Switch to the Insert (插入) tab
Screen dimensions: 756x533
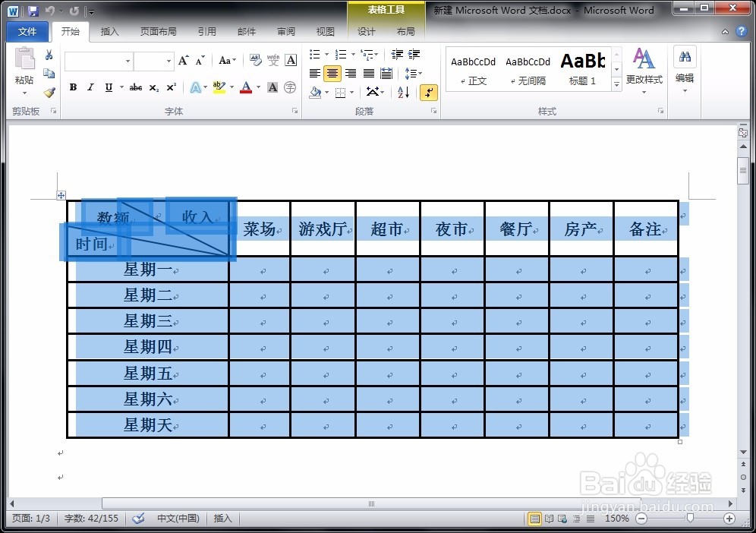pos(109,32)
